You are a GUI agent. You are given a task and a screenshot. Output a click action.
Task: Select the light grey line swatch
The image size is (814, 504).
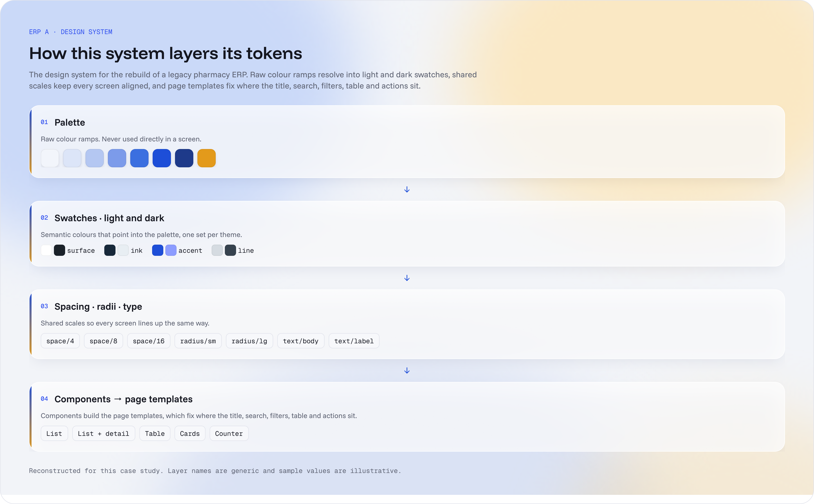(x=217, y=250)
